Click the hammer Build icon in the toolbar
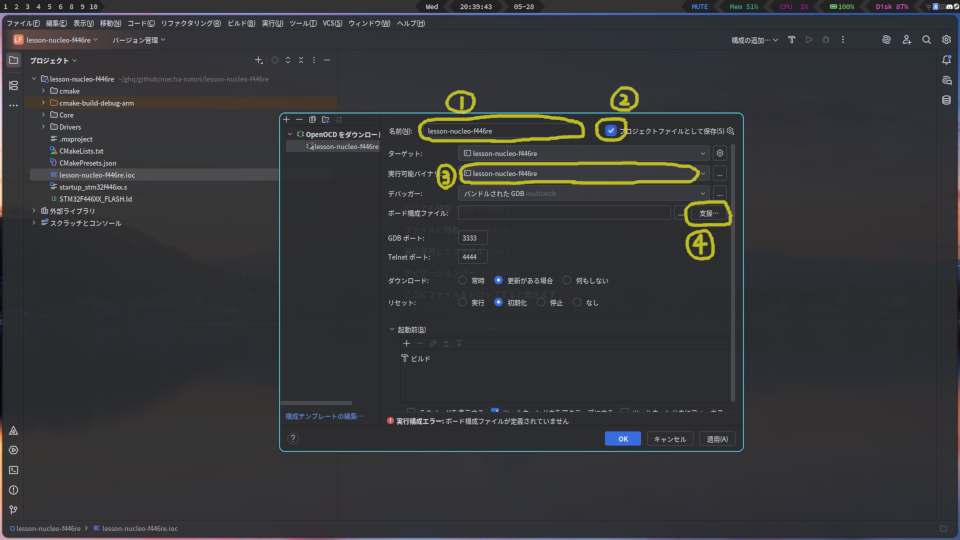Screen dimensions: 960x540 tap(791, 40)
